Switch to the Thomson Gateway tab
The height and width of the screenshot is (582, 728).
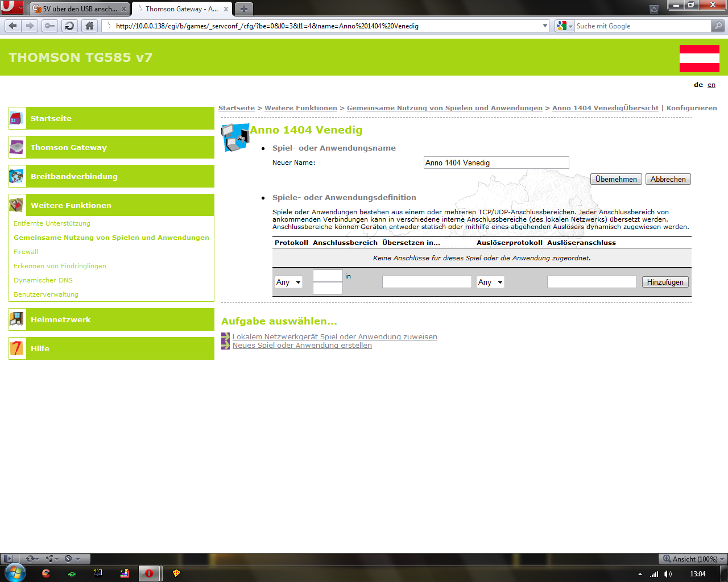click(x=181, y=9)
